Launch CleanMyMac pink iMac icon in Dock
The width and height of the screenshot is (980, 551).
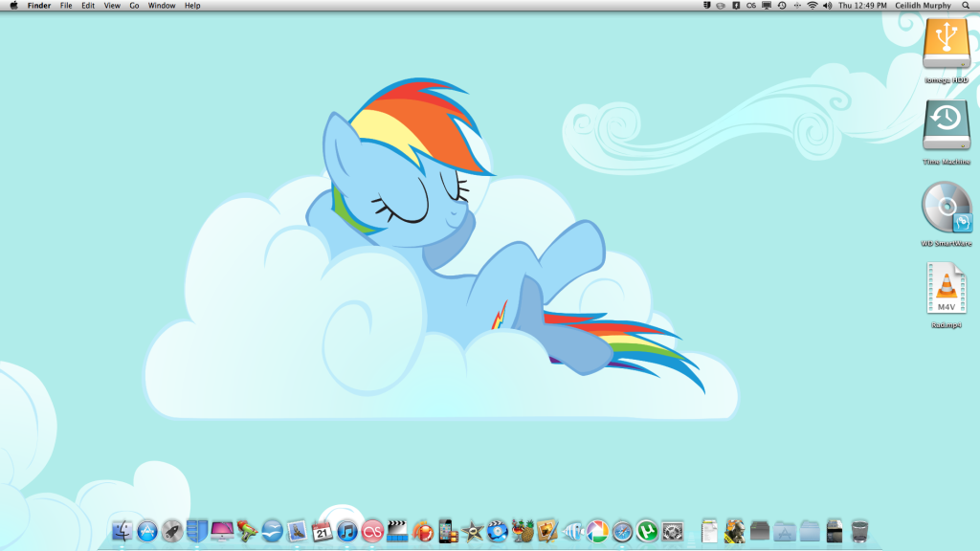tap(222, 532)
